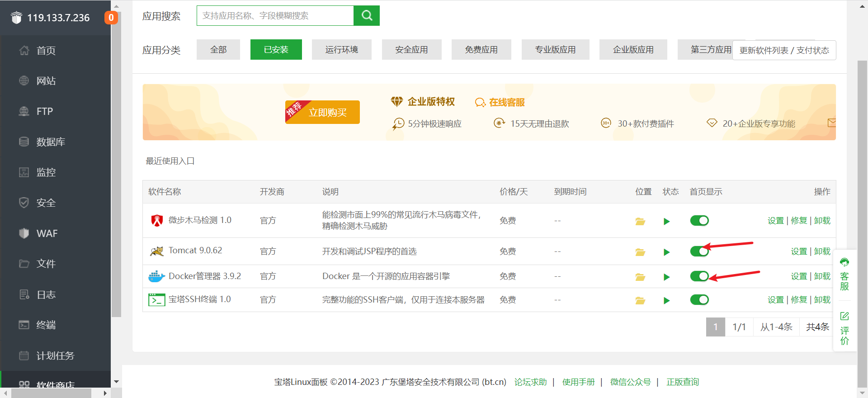Click 修复 for 微步木马检测

799,221
